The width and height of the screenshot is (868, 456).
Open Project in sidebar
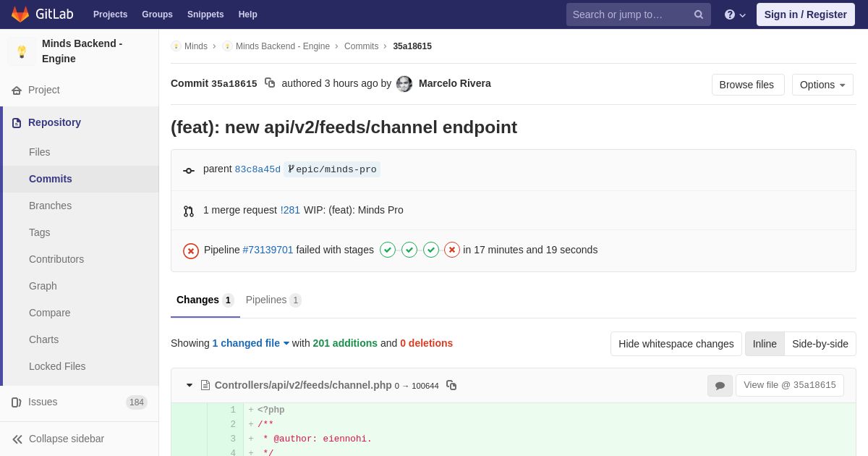[80, 90]
